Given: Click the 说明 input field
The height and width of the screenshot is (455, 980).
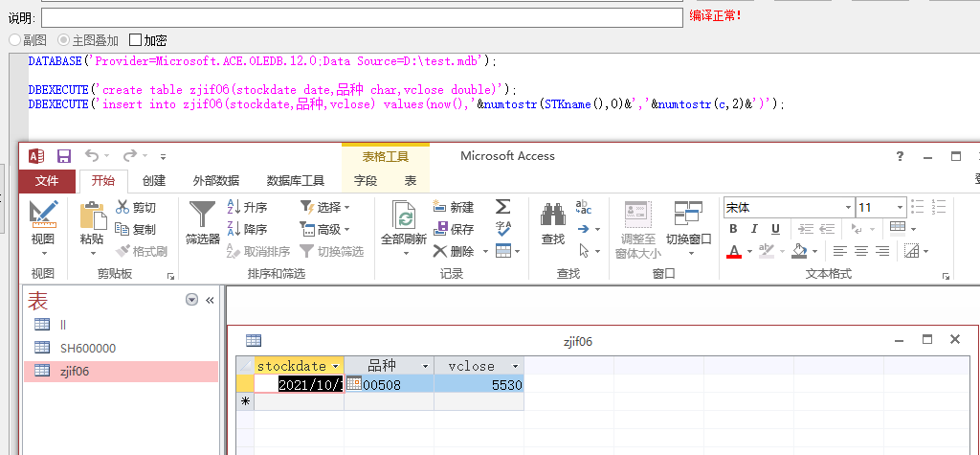Looking at the screenshot, I should pyautogui.click(x=362, y=17).
